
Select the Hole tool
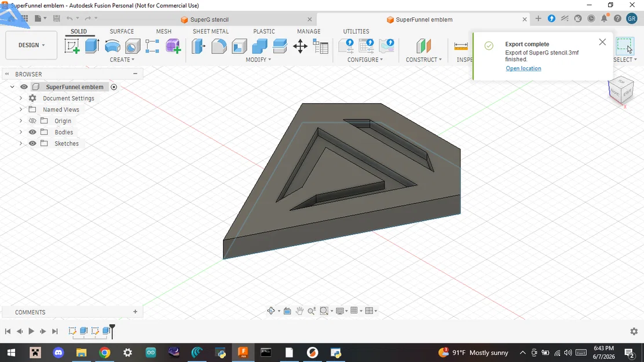coord(132,46)
